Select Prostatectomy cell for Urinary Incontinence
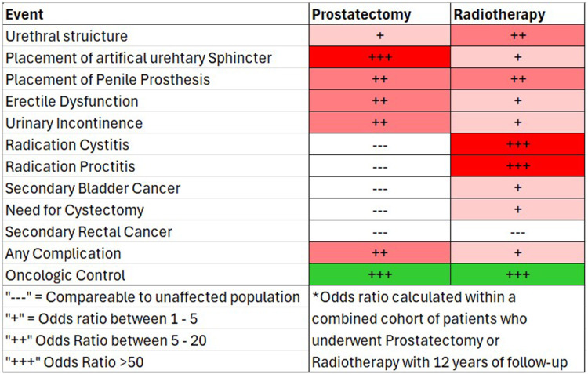Image resolution: width=588 pixels, height=374 pixels. [379, 123]
